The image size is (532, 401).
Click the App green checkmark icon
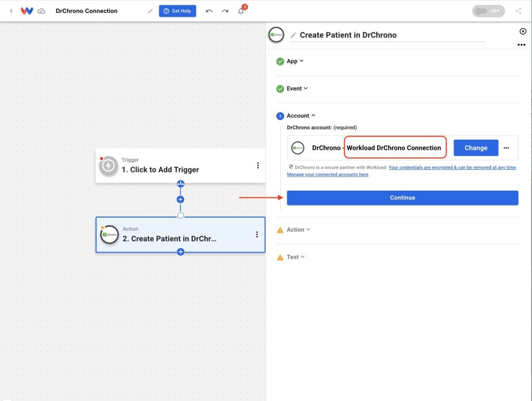pyautogui.click(x=280, y=61)
